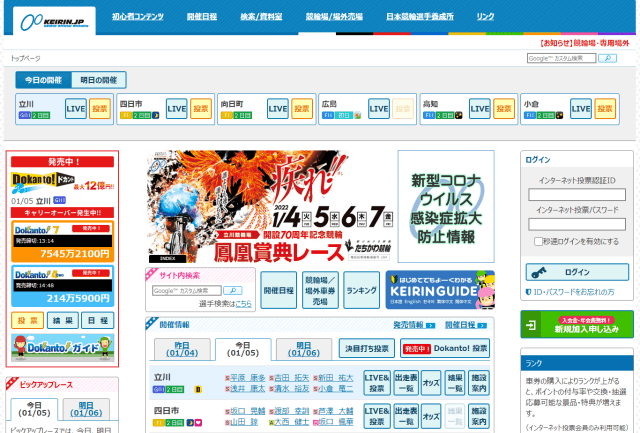This screenshot has width=640, height=433.
Task: Click the ログイン key button
Action: pyautogui.click(x=577, y=272)
